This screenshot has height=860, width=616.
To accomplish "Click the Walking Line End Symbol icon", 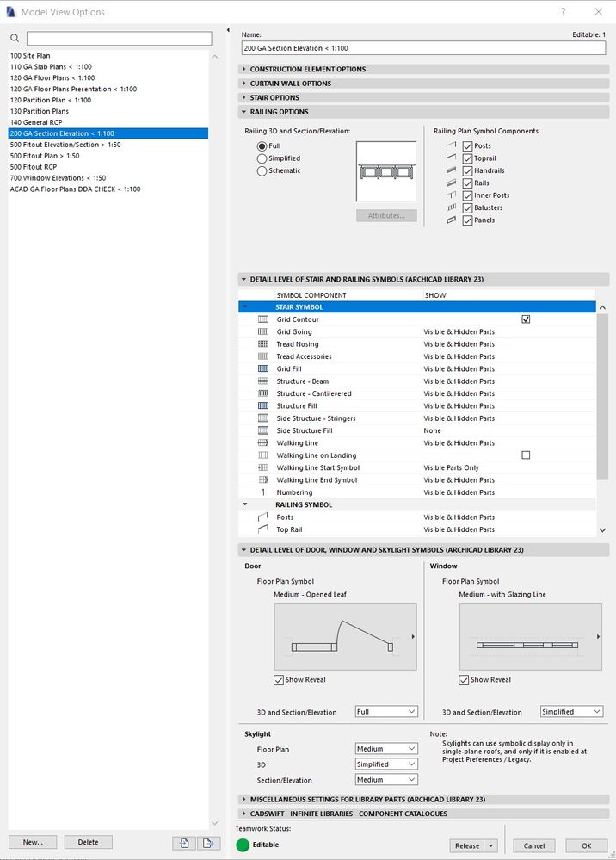I will click(263, 479).
